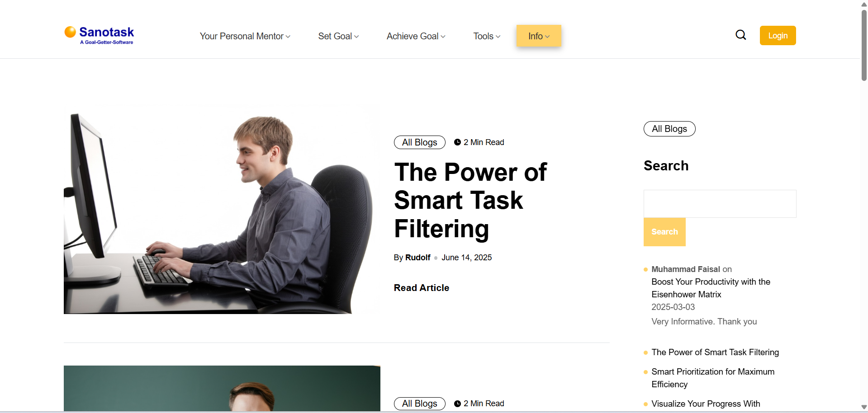The height and width of the screenshot is (413, 868).
Task: Open the highlighted Info menu
Action: (539, 36)
